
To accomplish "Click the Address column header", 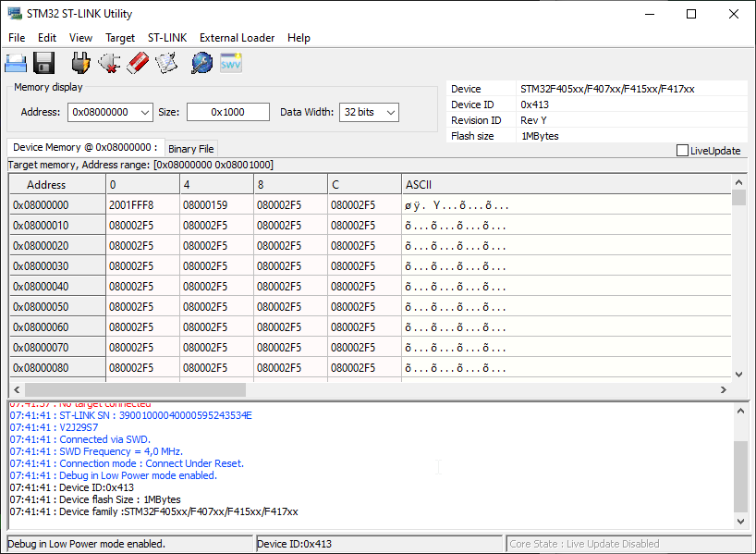I will 57,185.
